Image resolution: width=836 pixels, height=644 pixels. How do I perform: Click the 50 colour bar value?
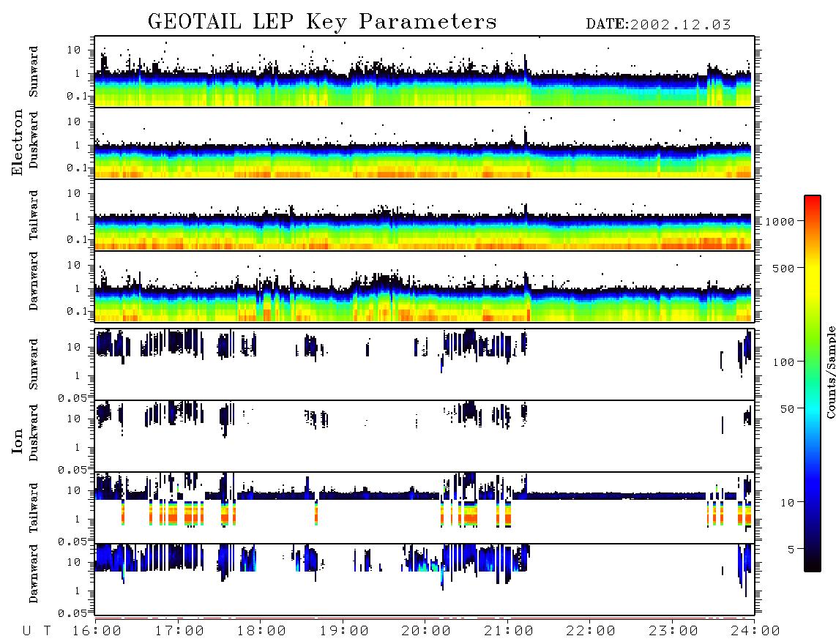pos(787,409)
